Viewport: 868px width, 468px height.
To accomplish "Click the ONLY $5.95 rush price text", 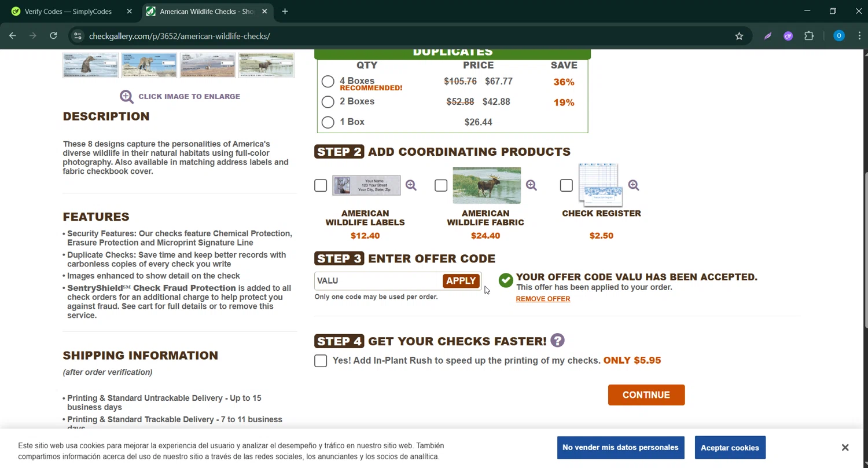I will [632, 360].
